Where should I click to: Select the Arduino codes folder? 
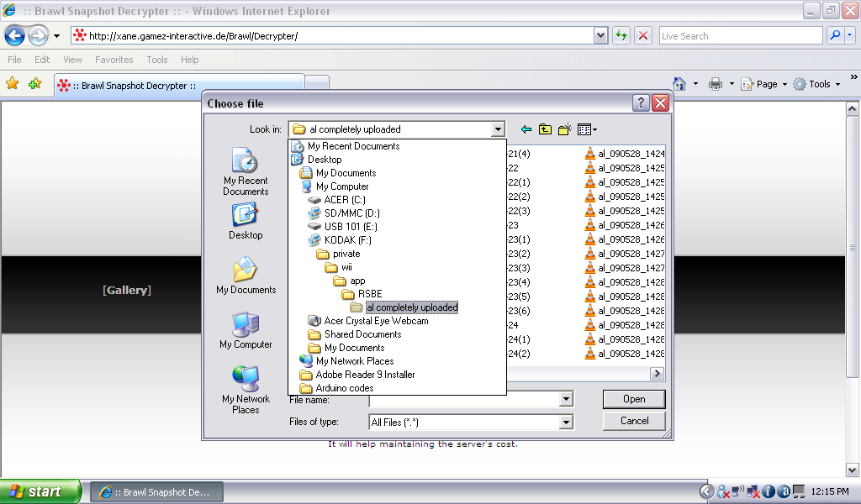click(344, 388)
